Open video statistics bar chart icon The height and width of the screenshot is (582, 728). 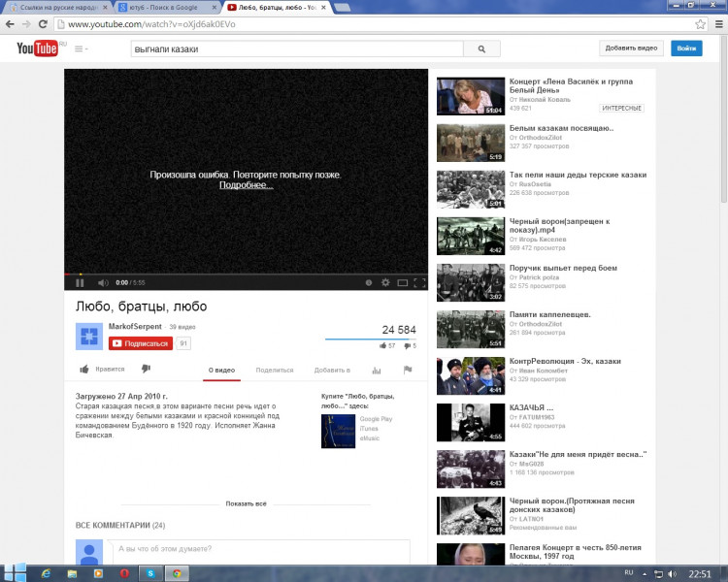(x=377, y=370)
